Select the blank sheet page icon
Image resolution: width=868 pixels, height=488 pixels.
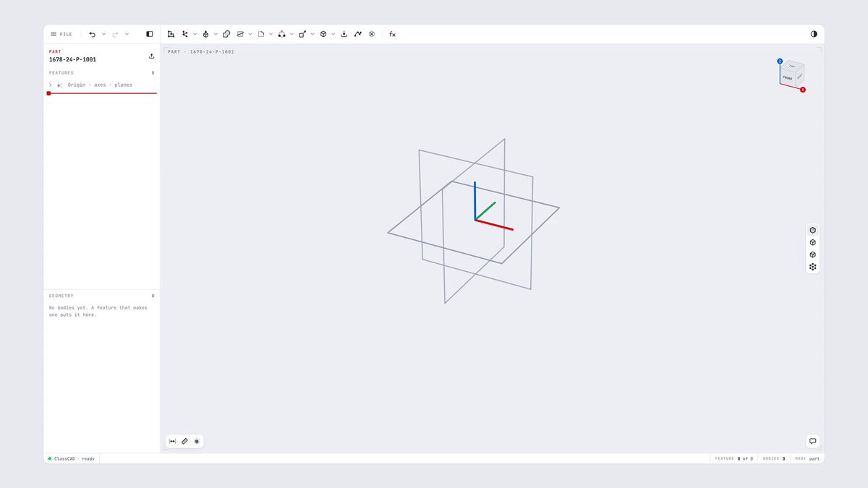pos(261,34)
